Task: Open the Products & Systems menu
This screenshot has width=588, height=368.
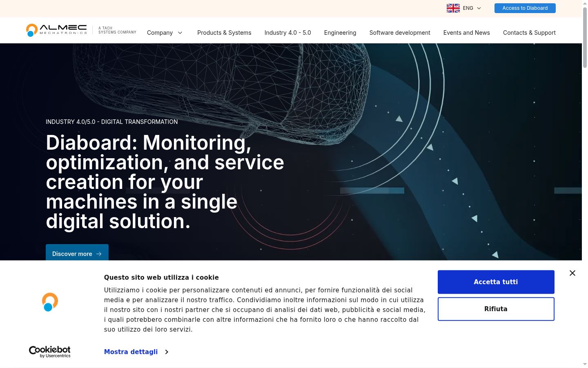Action: [224, 33]
